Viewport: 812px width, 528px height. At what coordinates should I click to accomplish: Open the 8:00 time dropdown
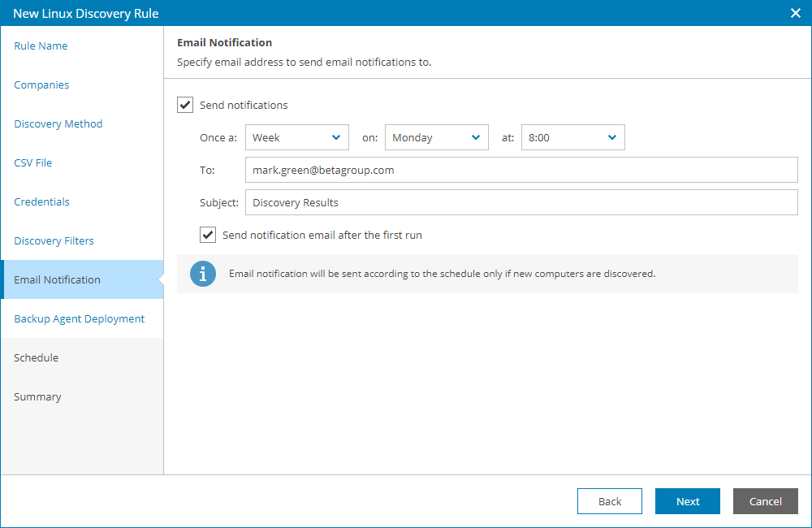[x=572, y=137]
